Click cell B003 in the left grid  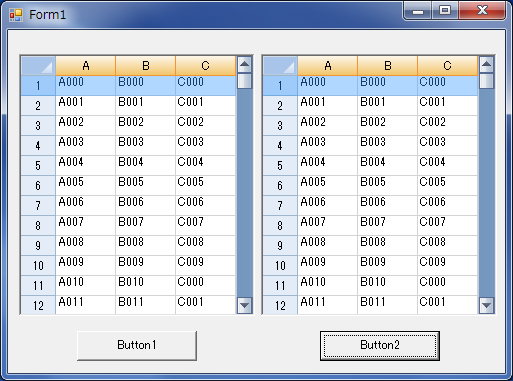[145, 145]
